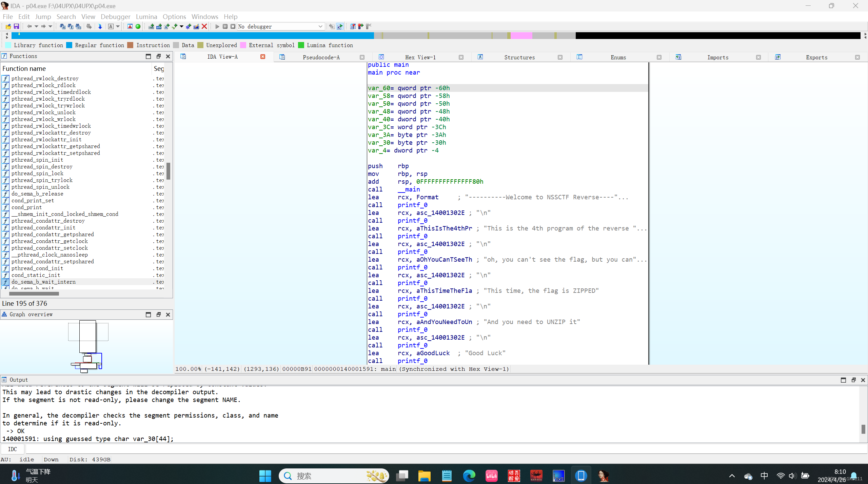The width and height of the screenshot is (868, 484).
Task: Click the add breakpoint icon with green plus
Action: (360, 26)
